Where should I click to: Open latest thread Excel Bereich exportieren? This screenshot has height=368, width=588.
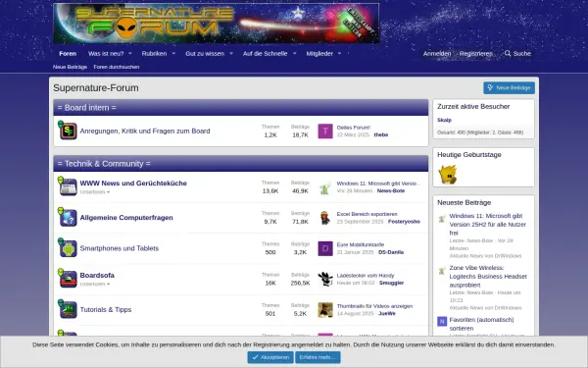tap(367, 214)
